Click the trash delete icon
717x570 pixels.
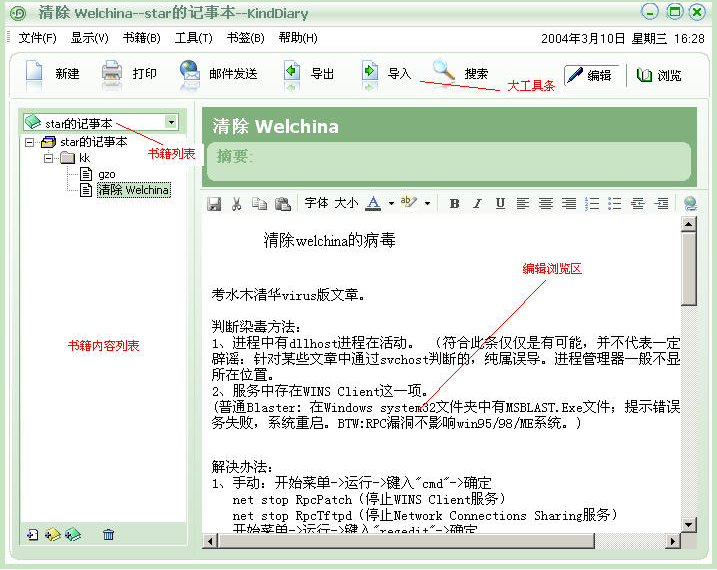(108, 534)
